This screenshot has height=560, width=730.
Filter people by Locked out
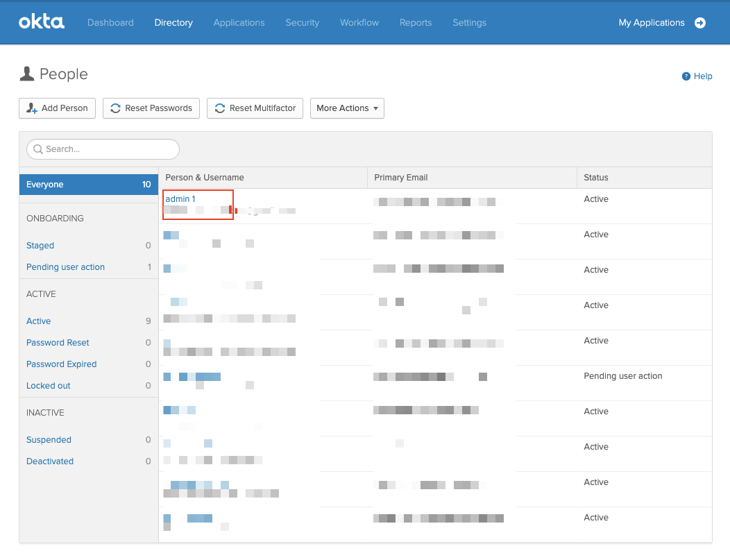49,386
